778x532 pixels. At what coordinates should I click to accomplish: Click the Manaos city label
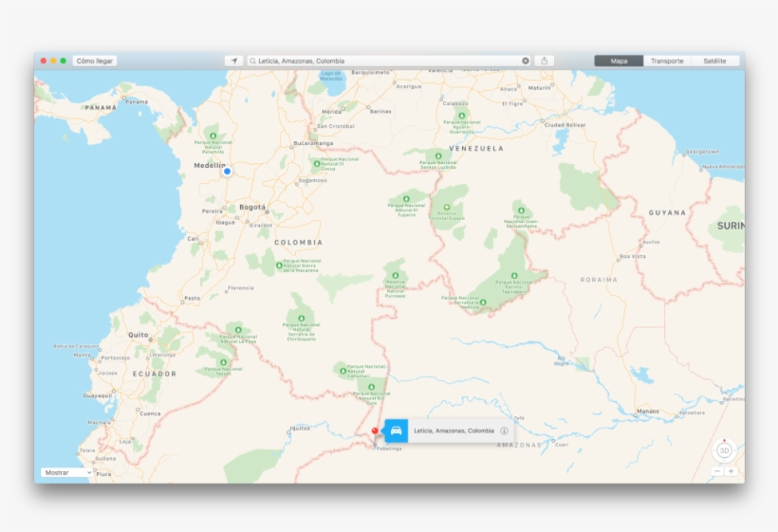coord(648,411)
